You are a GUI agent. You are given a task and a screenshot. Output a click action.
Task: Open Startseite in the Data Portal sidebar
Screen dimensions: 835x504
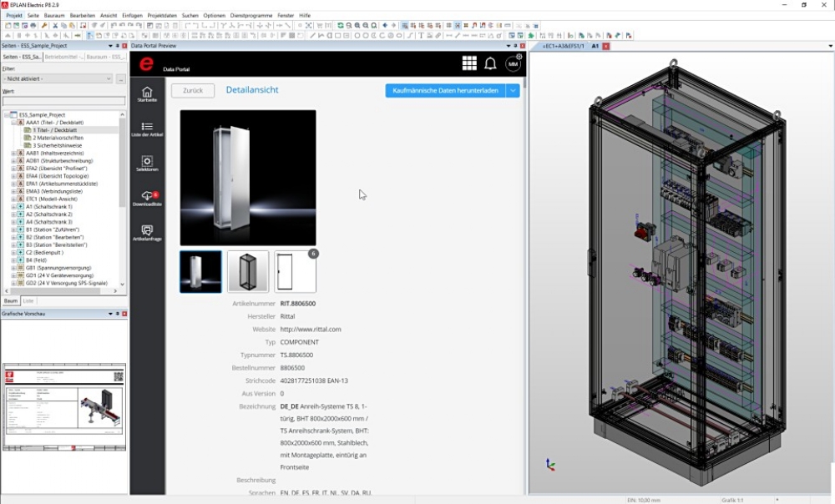pyautogui.click(x=147, y=93)
